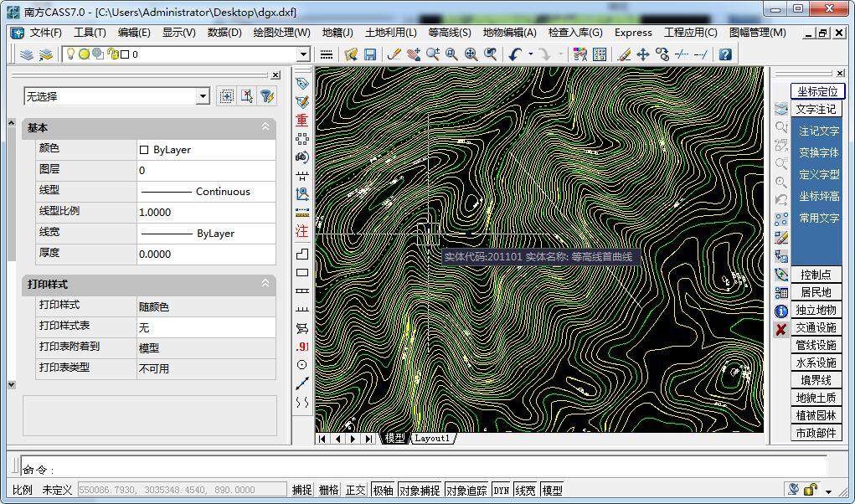This screenshot has width=855, height=504.
Task: Click the red 注 annotation icon
Action: click(302, 232)
